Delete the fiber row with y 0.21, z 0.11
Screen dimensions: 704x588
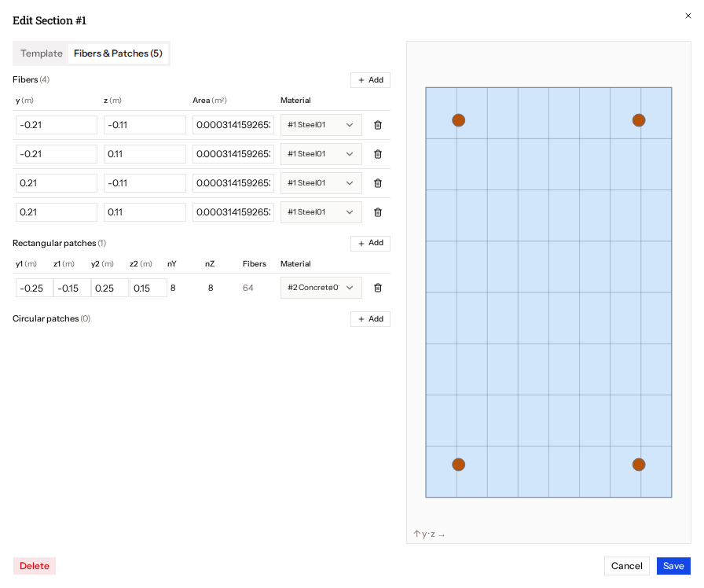(378, 212)
